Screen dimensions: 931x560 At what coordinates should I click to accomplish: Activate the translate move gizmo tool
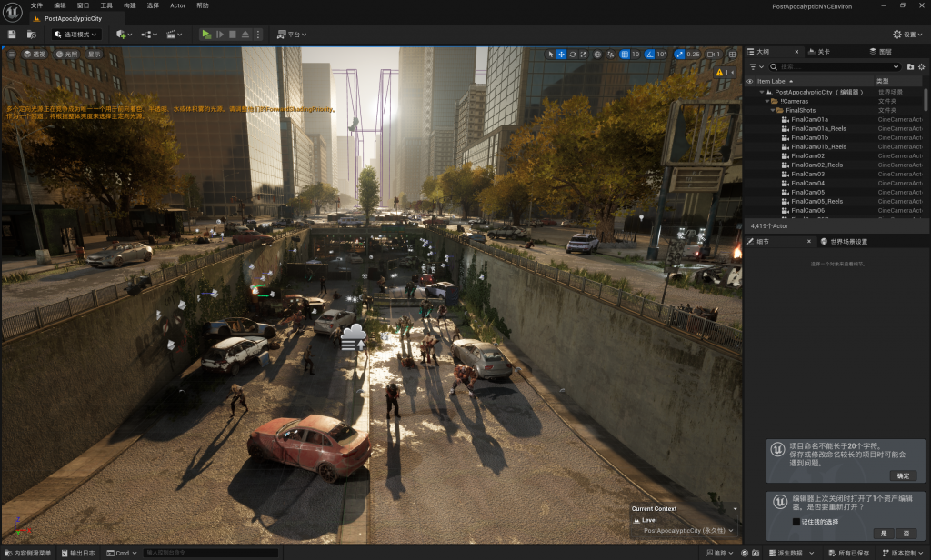[561, 54]
